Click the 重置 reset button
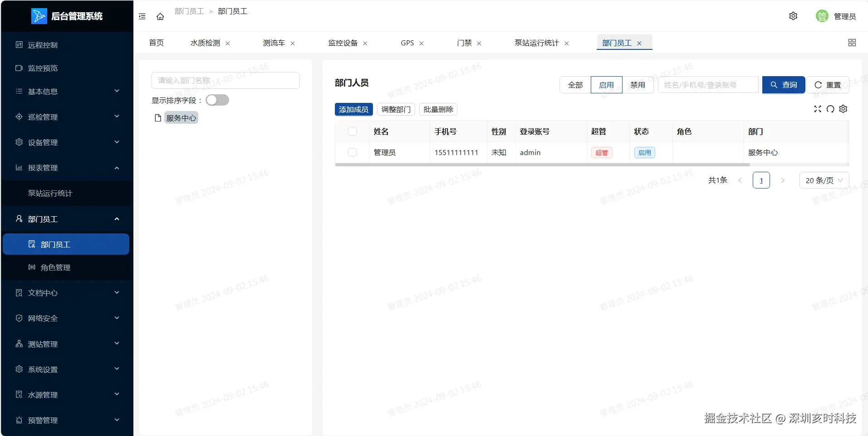The height and width of the screenshot is (436, 868). click(x=828, y=85)
